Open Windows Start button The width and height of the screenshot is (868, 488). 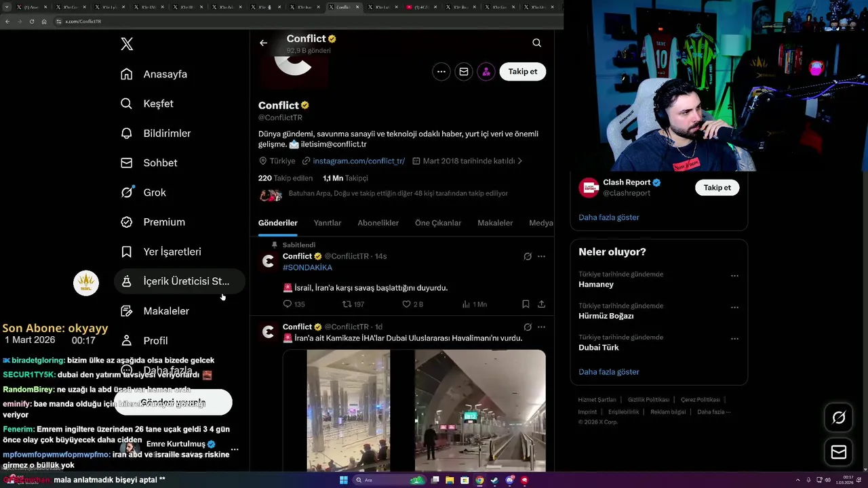pyautogui.click(x=343, y=481)
